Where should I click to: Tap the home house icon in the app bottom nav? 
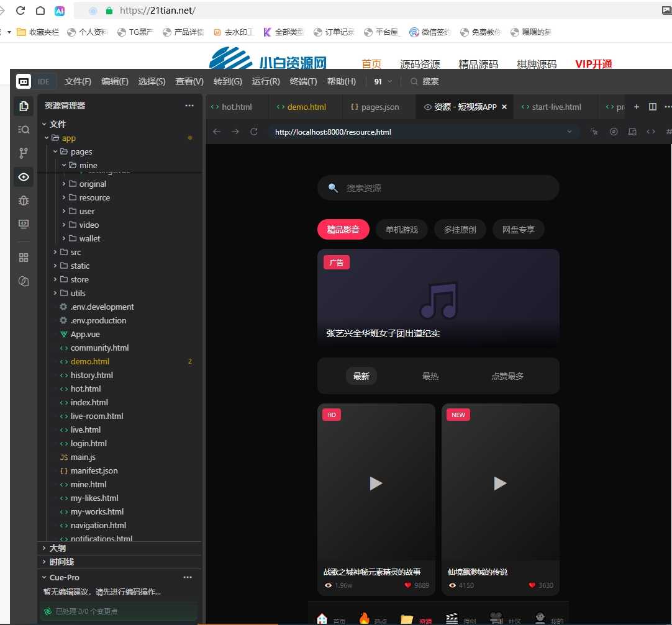[322, 619]
